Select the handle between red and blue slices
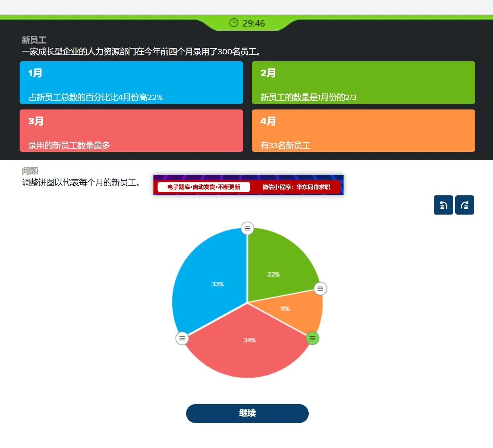This screenshot has width=493, height=448. click(x=182, y=338)
